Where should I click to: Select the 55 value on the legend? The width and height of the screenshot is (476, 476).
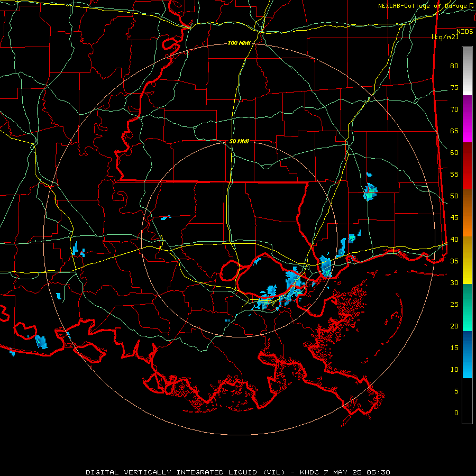[454, 174]
